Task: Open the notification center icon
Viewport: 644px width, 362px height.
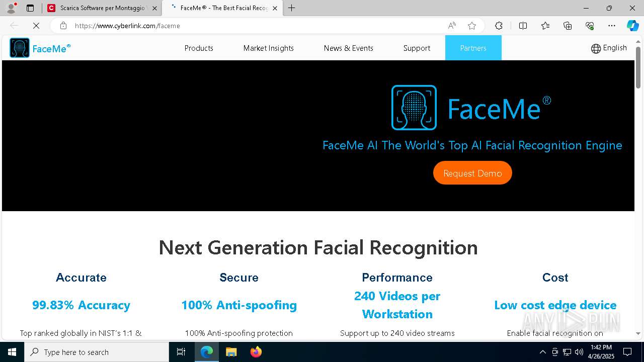Action: pyautogui.click(x=627, y=352)
